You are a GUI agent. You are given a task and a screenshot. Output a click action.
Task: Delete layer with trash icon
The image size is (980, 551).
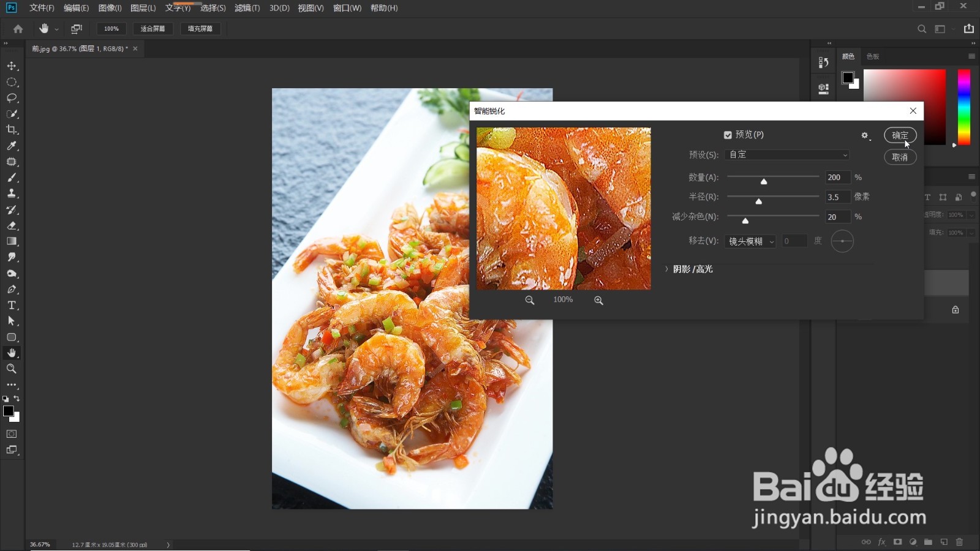click(x=959, y=542)
